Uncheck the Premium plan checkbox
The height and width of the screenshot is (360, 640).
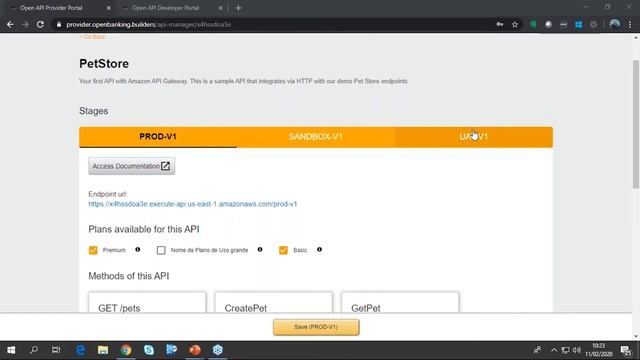[93, 250]
